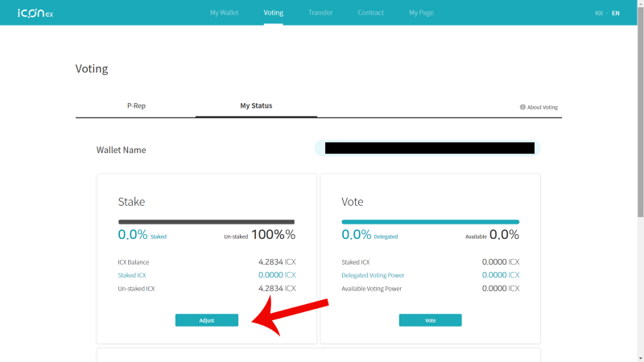Open My Page from navigation
The width and height of the screenshot is (644, 362).
point(421,13)
